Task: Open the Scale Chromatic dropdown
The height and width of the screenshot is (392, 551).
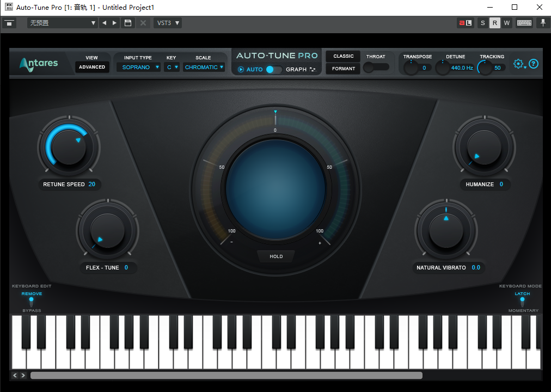Action: 204,67
